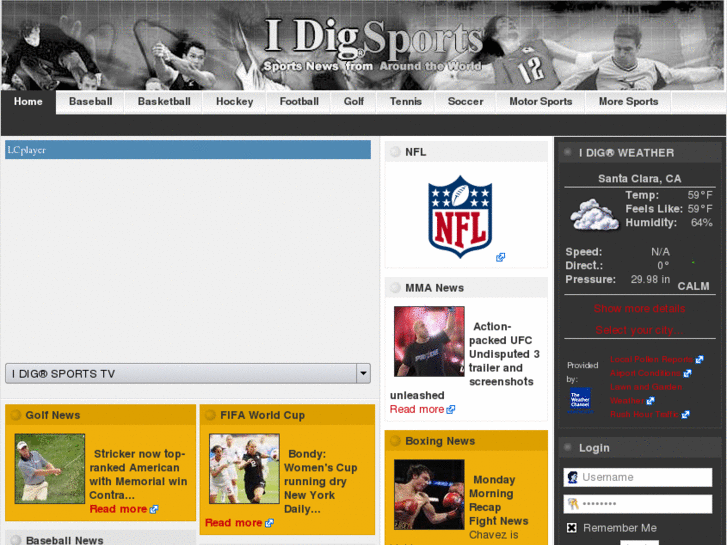Click the cloudy weather condition icon
727x545 pixels.
point(594,215)
